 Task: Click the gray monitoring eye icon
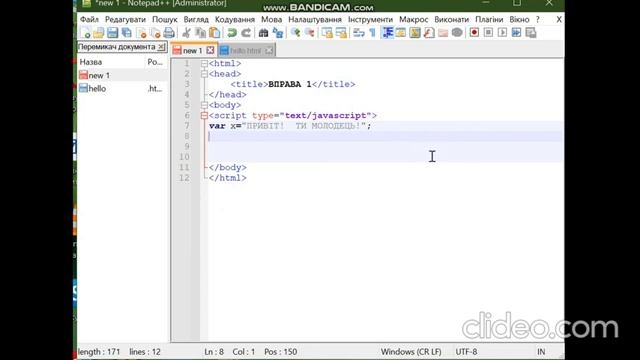457,33
